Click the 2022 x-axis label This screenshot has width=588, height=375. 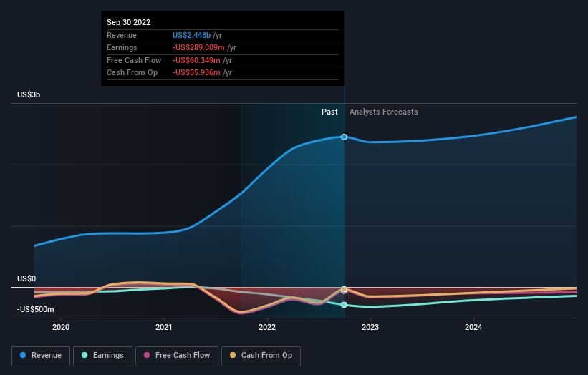click(x=267, y=328)
